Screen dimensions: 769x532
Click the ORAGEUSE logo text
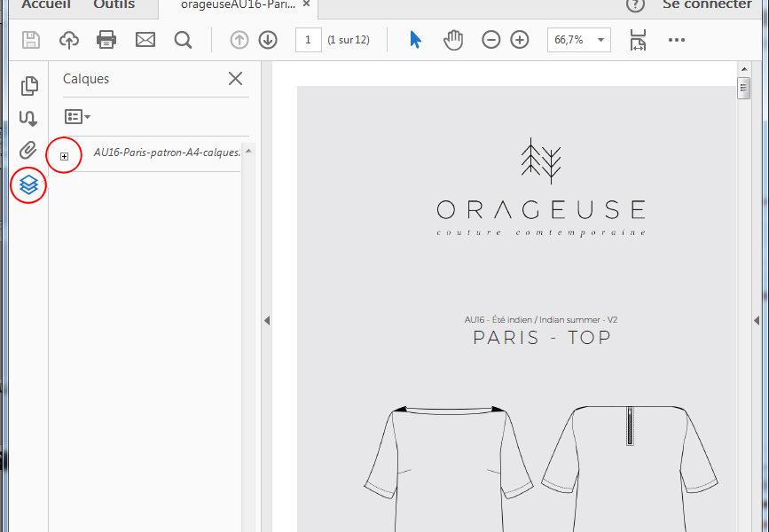point(540,210)
